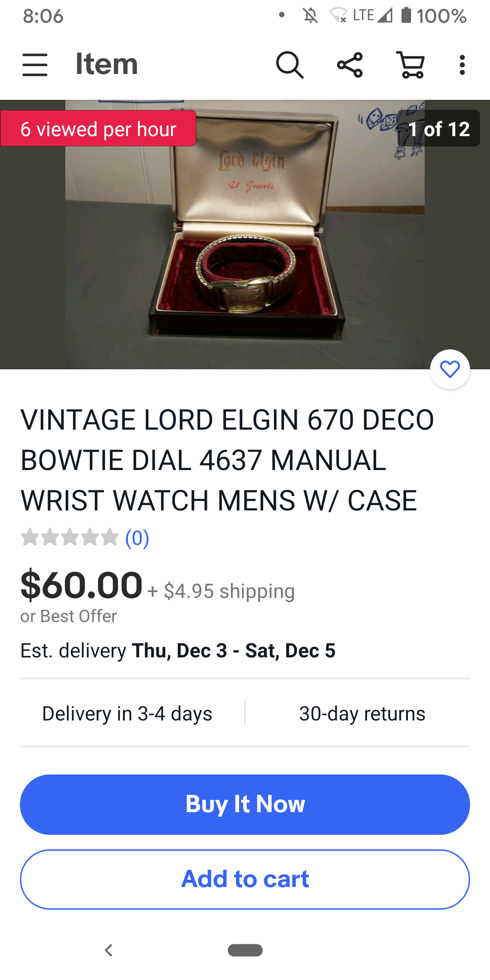This screenshot has width=490, height=980.
Task: Tap the or Best Offer text
Action: pyautogui.click(x=69, y=616)
